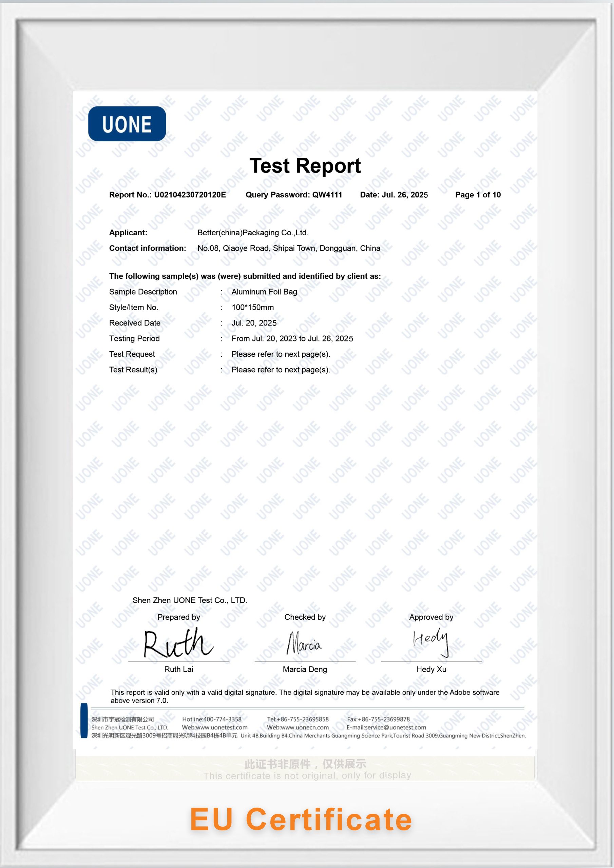
Task: Select report number U02104230720120E
Action: click(190, 195)
